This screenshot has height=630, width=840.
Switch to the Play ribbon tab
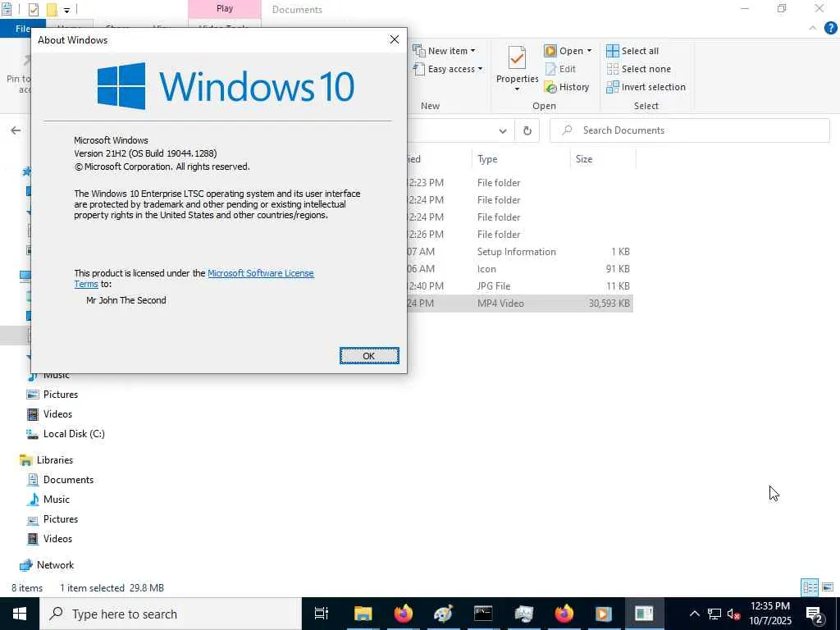tap(225, 8)
